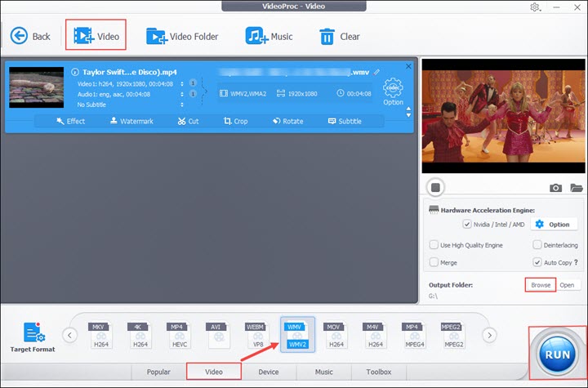Switch to Music tab

point(324,372)
